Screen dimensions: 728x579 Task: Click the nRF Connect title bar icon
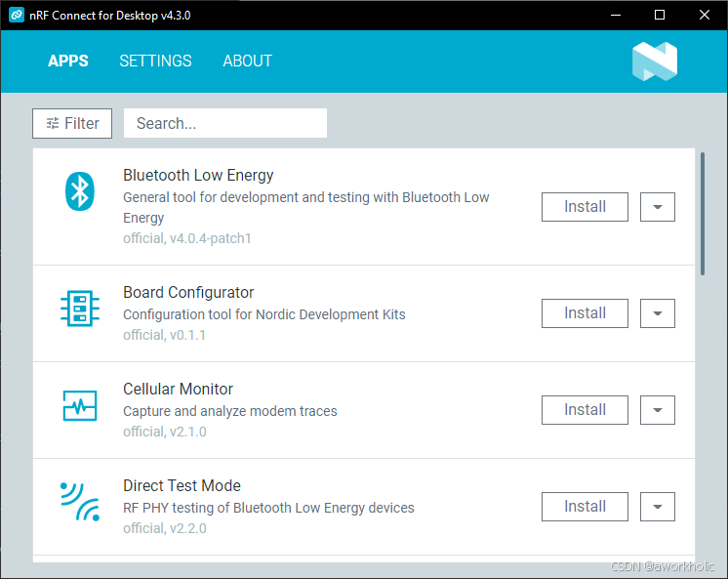pos(17,15)
